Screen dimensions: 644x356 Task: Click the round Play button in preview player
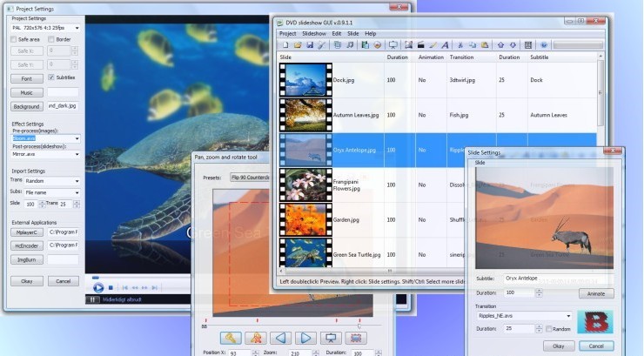[x=98, y=288]
